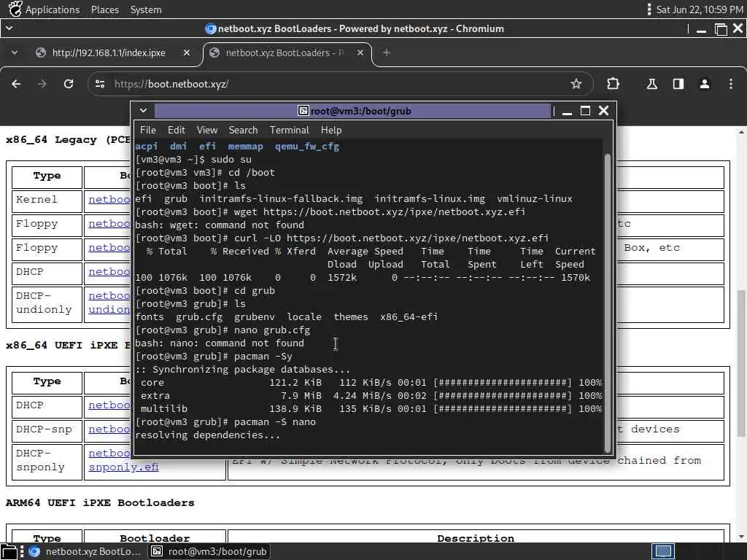Open the DHCP-undionly bootloader link

(x=109, y=303)
